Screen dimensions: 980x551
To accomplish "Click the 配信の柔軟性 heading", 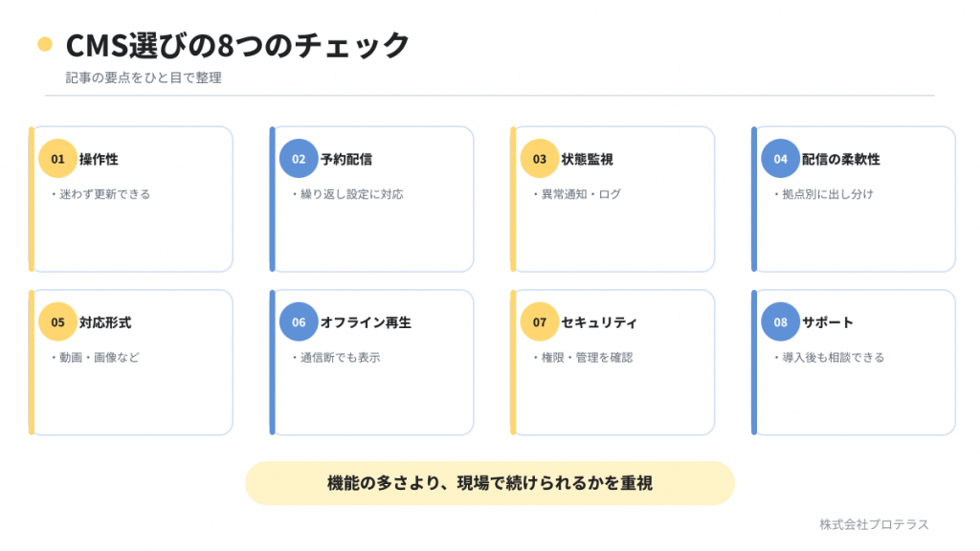I will [840, 160].
